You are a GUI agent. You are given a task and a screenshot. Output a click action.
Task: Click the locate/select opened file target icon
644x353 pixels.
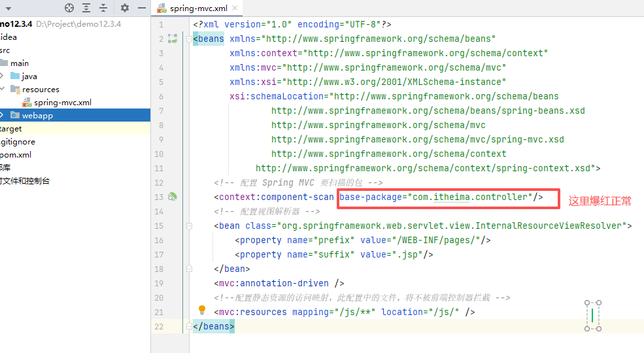pyautogui.click(x=69, y=8)
